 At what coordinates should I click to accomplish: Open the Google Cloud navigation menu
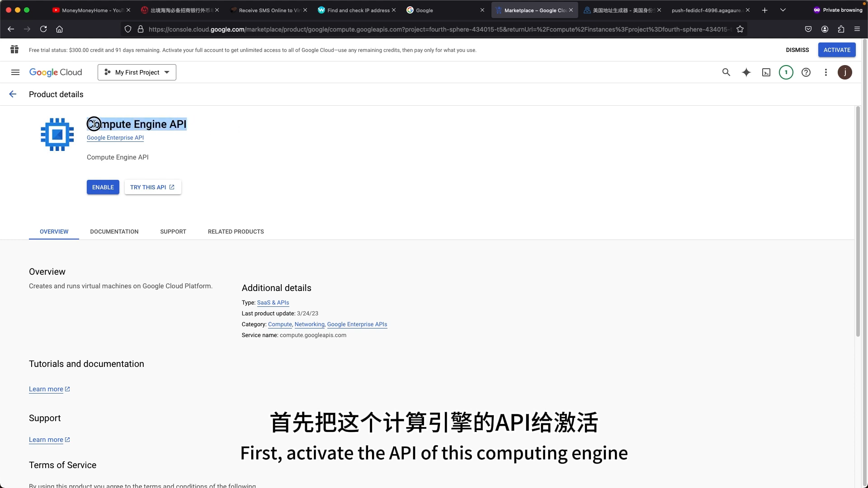(15, 72)
